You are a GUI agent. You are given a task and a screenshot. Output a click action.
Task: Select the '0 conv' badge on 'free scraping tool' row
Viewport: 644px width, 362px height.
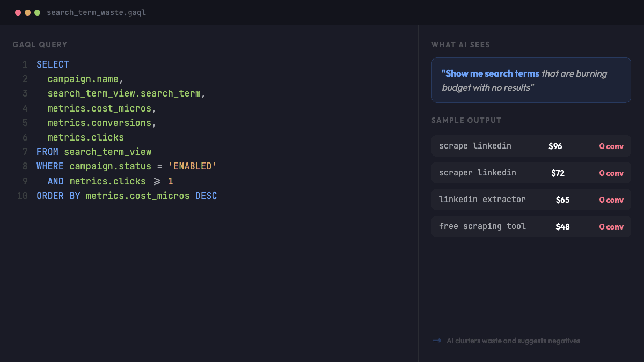coord(611,226)
